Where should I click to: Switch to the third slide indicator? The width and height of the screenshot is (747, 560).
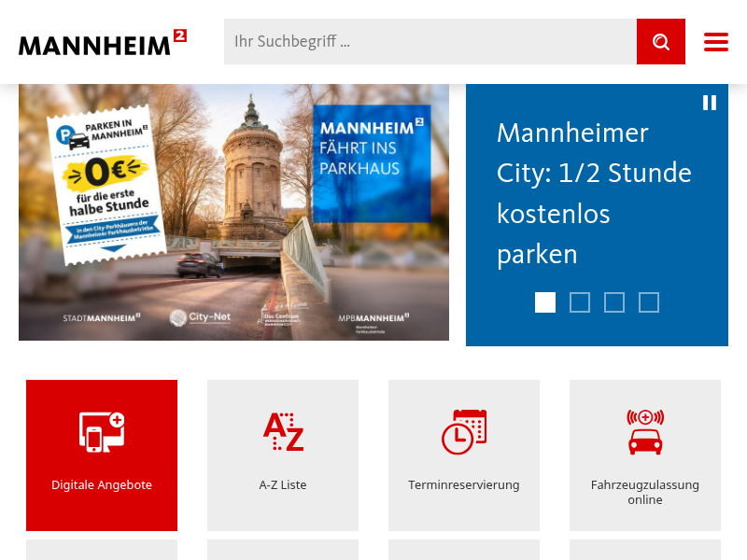tap(614, 302)
